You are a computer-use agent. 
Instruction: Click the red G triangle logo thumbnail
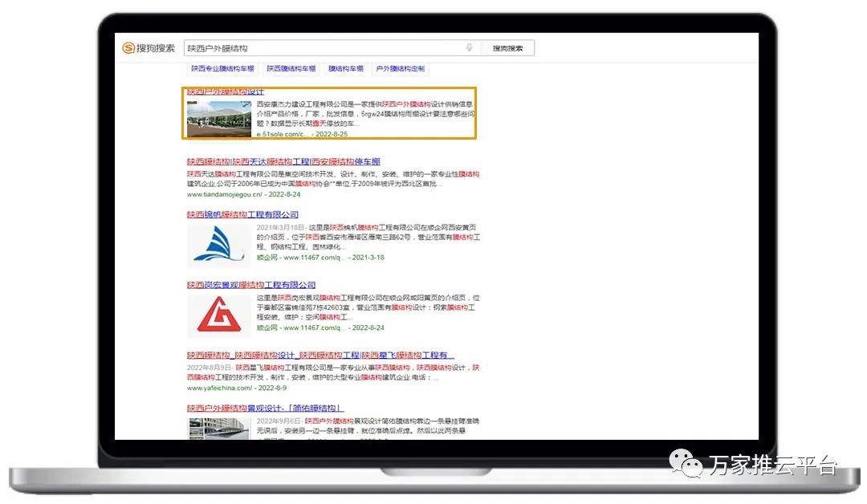(x=219, y=314)
